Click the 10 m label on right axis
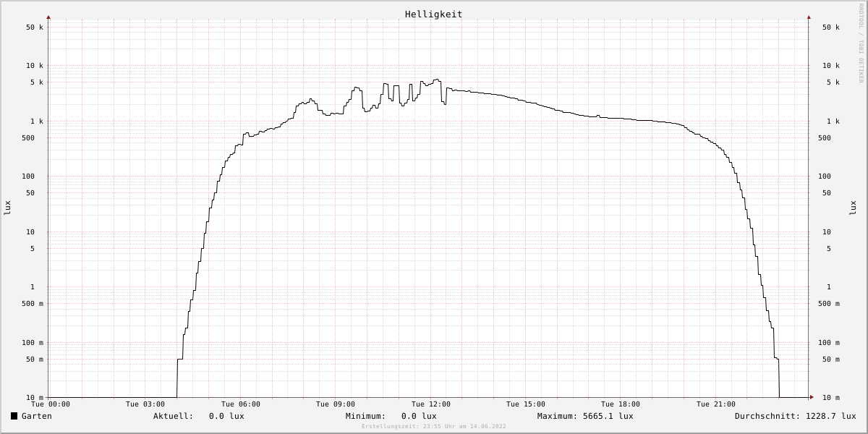The image size is (868, 434). (831, 398)
